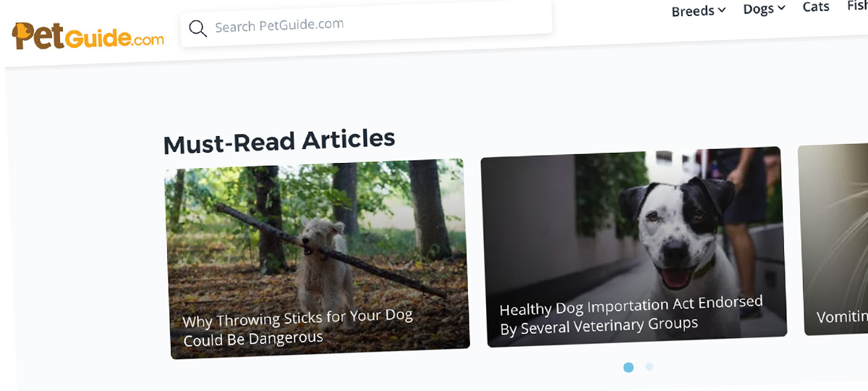Click Healthy Dog Importation Act article title
868x391 pixels.
click(x=631, y=315)
